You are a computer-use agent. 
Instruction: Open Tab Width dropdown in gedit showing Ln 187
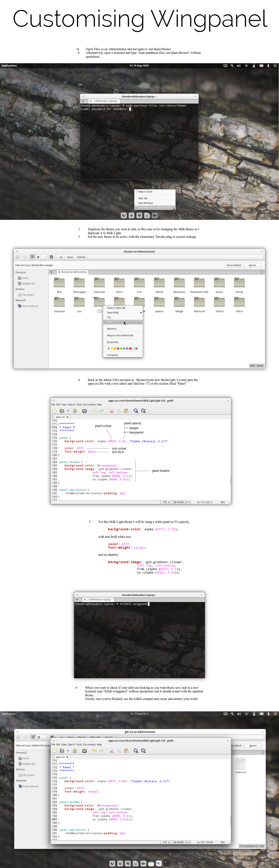pyautogui.click(x=182, y=842)
